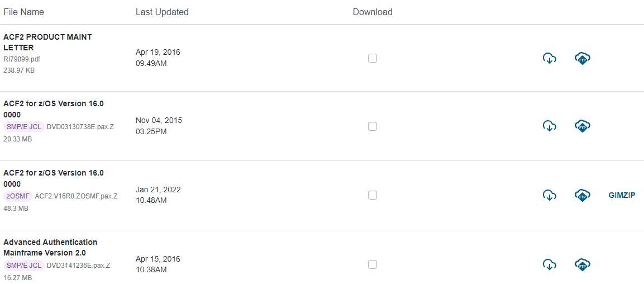
Task: Click the SMP/E JCL tag on ACF2 row
Action: pos(23,127)
